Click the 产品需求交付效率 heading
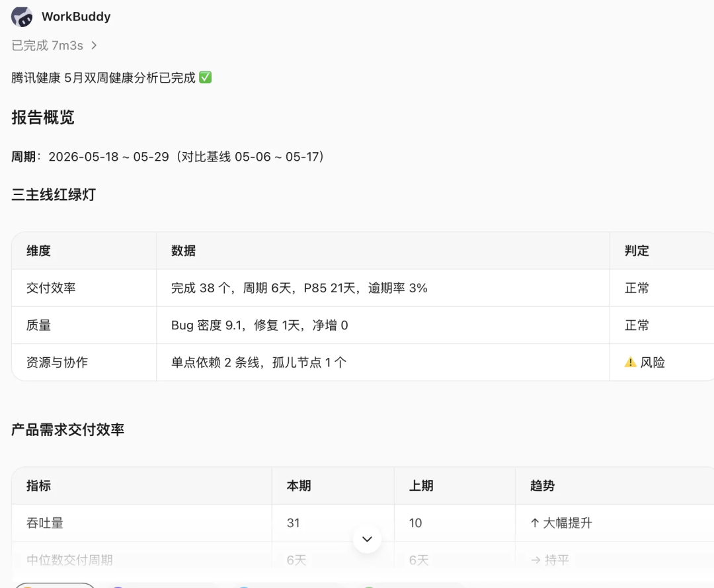The image size is (714, 588). coord(68,429)
